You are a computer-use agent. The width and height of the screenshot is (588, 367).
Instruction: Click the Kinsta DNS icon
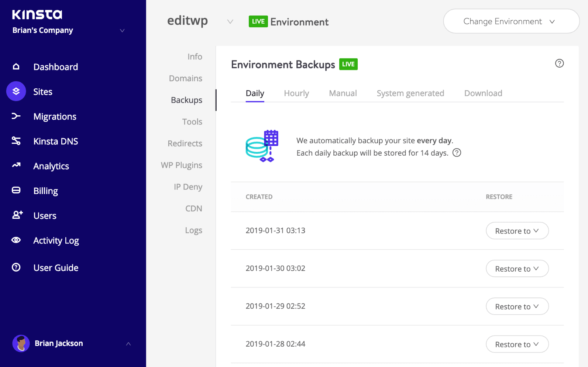pyautogui.click(x=16, y=141)
